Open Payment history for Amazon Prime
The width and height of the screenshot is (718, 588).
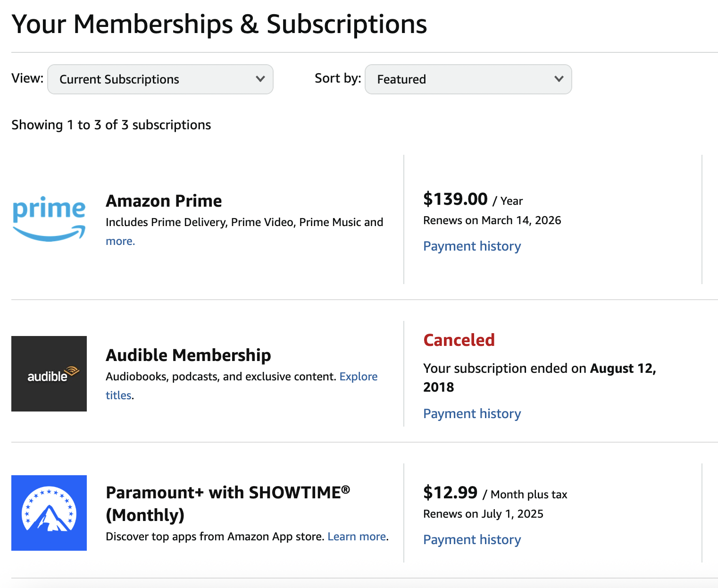tap(472, 246)
